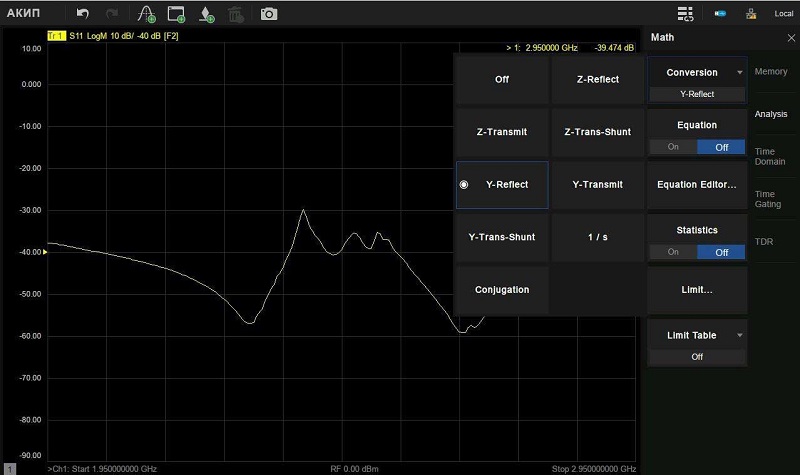Click the add window icon
The height and width of the screenshot is (475, 800).
click(x=177, y=14)
